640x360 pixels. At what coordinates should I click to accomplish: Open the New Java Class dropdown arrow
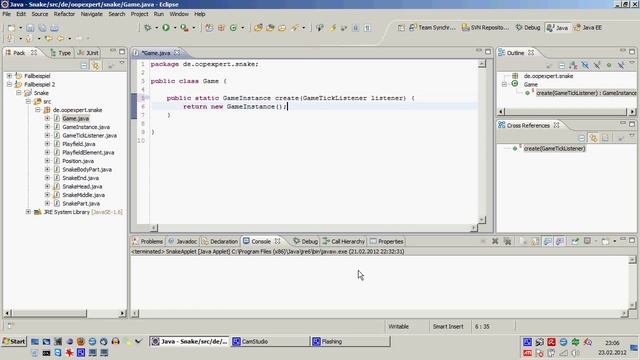[242, 28]
